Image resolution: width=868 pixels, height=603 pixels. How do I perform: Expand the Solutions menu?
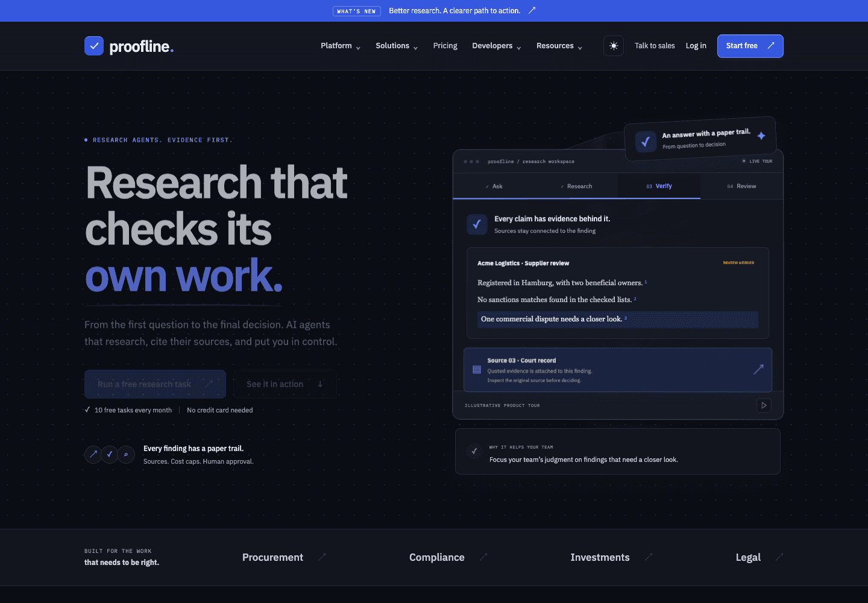click(397, 46)
